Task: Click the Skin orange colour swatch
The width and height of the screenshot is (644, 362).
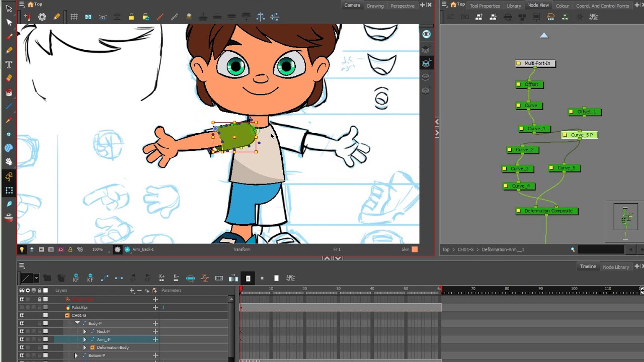Action: 415,249
